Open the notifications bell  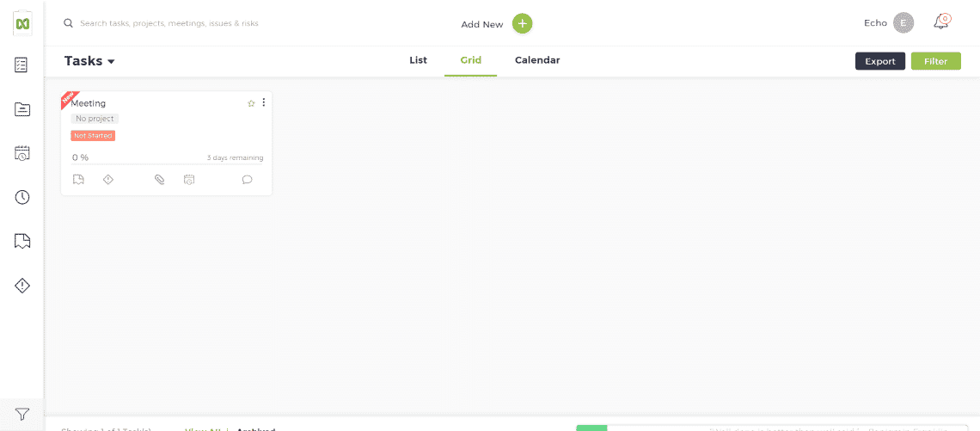tap(940, 22)
